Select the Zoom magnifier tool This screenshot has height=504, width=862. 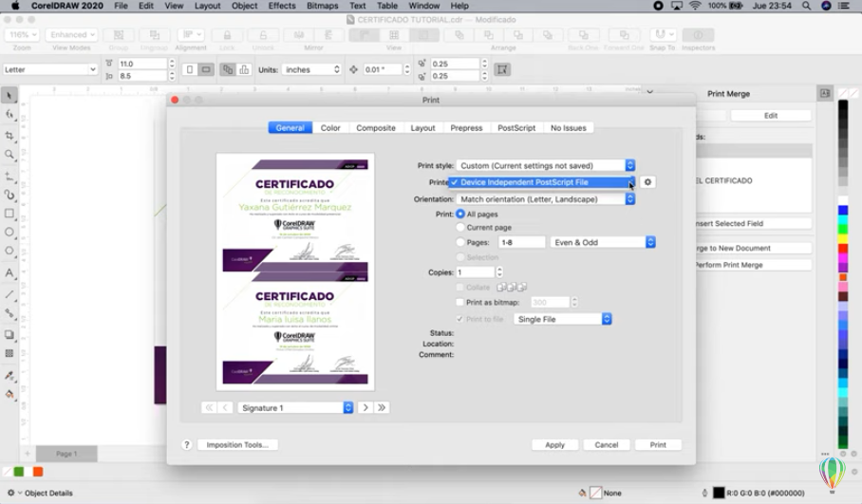coord(9,155)
